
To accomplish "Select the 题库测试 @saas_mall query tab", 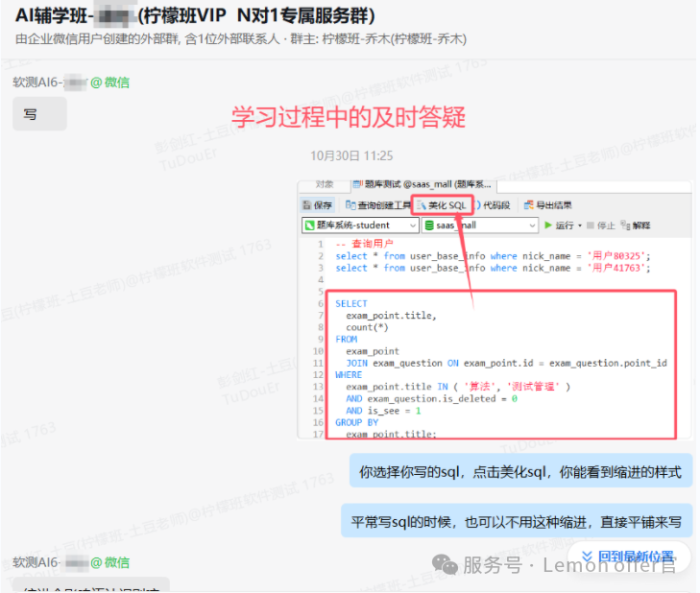I will (422, 184).
